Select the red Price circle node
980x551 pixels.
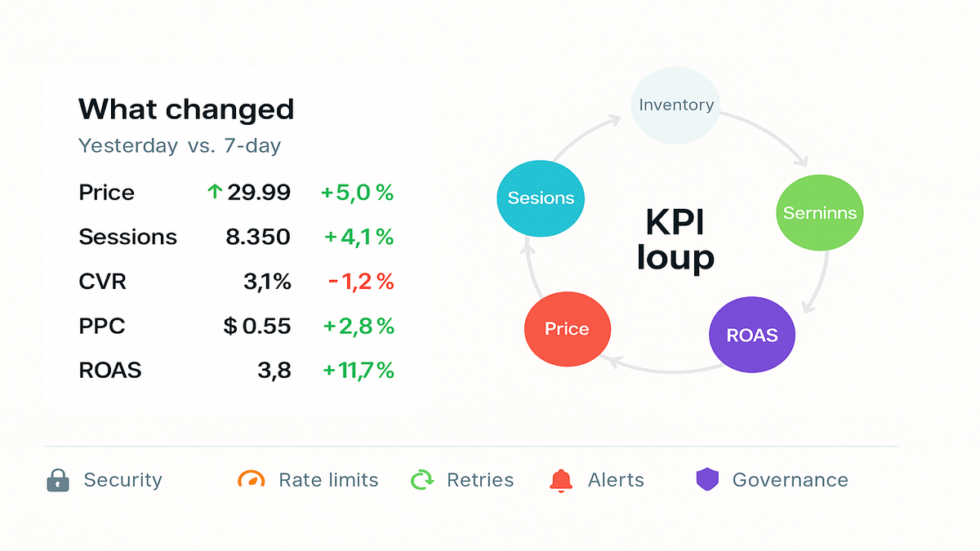tap(567, 329)
